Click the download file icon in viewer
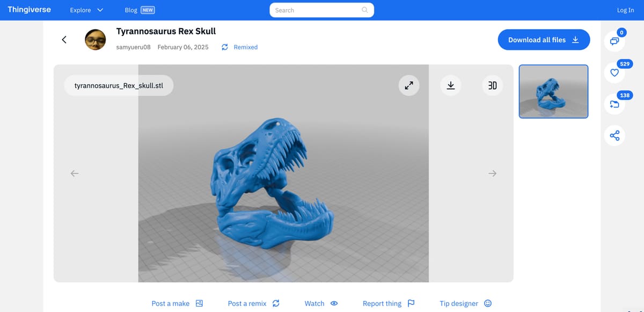644x312 pixels. pos(451,85)
